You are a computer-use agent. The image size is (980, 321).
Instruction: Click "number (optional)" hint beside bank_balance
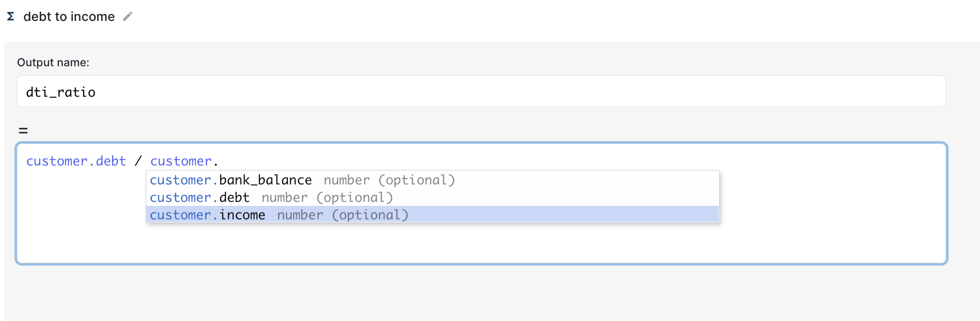[389, 180]
